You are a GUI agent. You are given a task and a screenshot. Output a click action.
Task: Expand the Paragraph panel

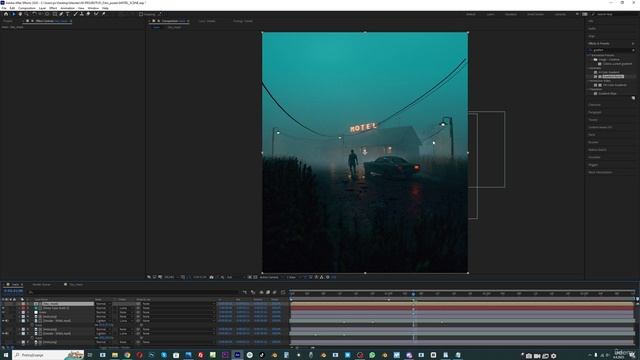pyautogui.click(x=595, y=112)
